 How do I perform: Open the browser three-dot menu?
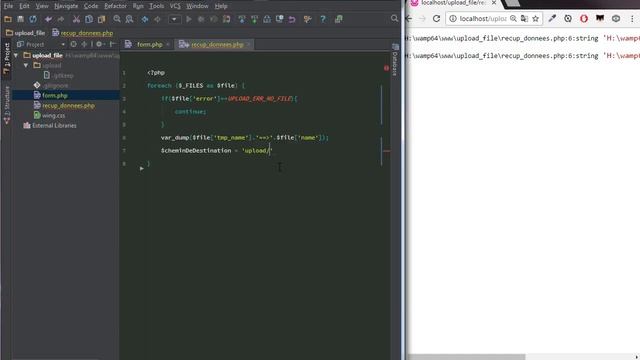coord(632,19)
